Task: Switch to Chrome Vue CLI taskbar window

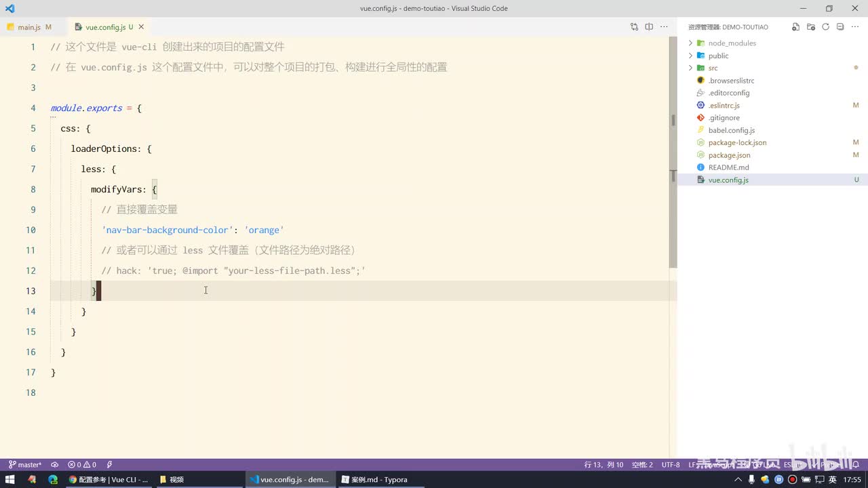Action: pos(108,479)
